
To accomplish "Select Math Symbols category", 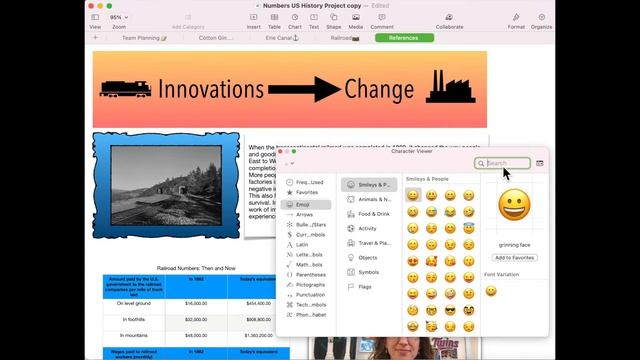I will [x=305, y=265].
